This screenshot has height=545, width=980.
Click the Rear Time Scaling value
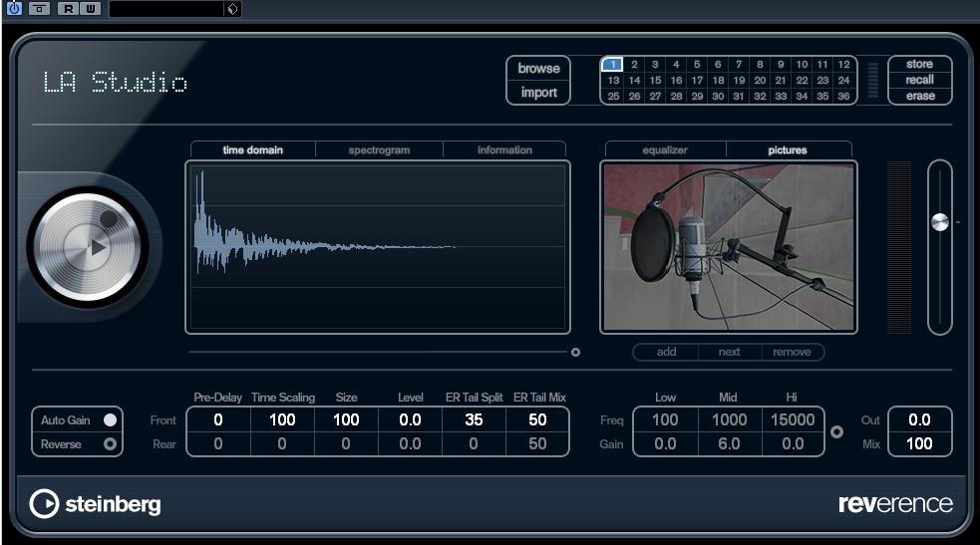pos(282,443)
